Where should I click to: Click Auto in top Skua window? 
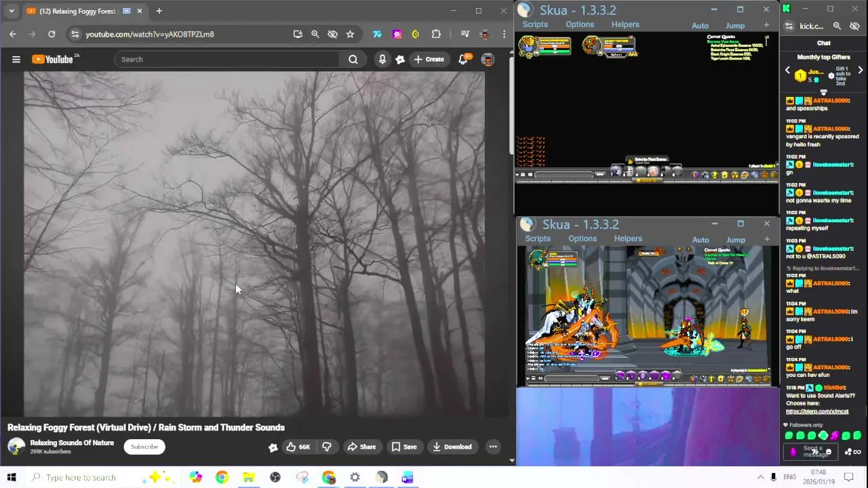click(700, 26)
